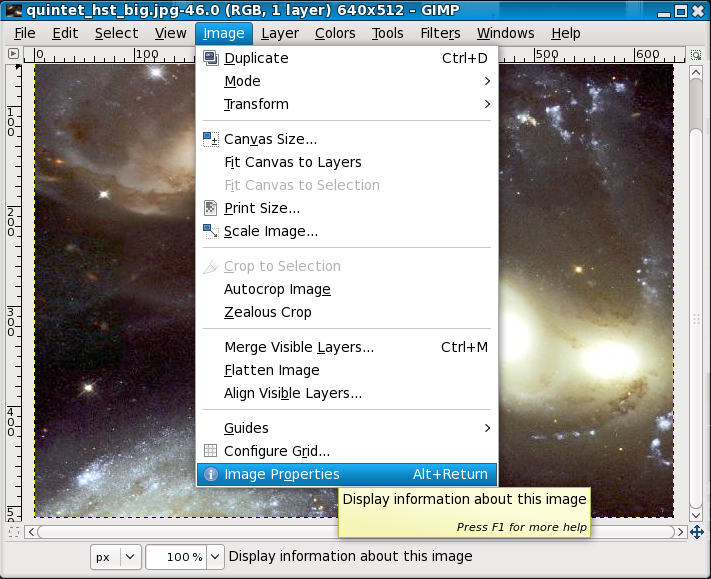Click the Configure Grid icon
711x579 pixels.
point(210,451)
